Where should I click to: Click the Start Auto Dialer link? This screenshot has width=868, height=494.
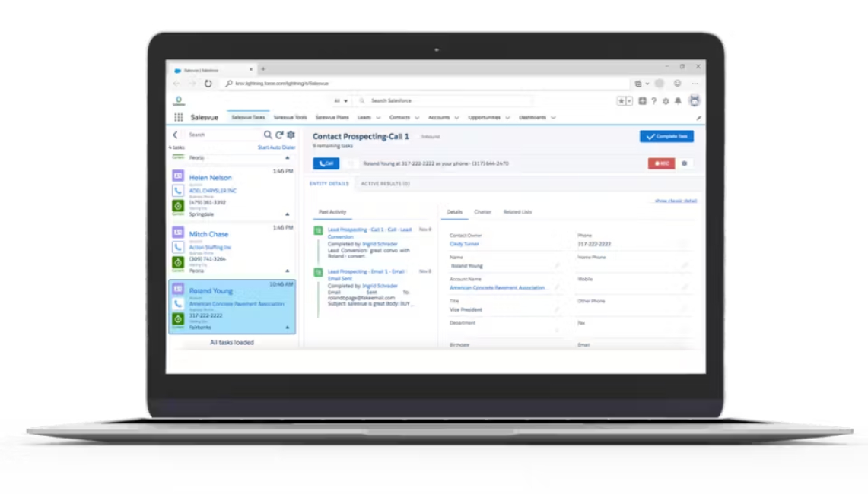[x=276, y=147]
